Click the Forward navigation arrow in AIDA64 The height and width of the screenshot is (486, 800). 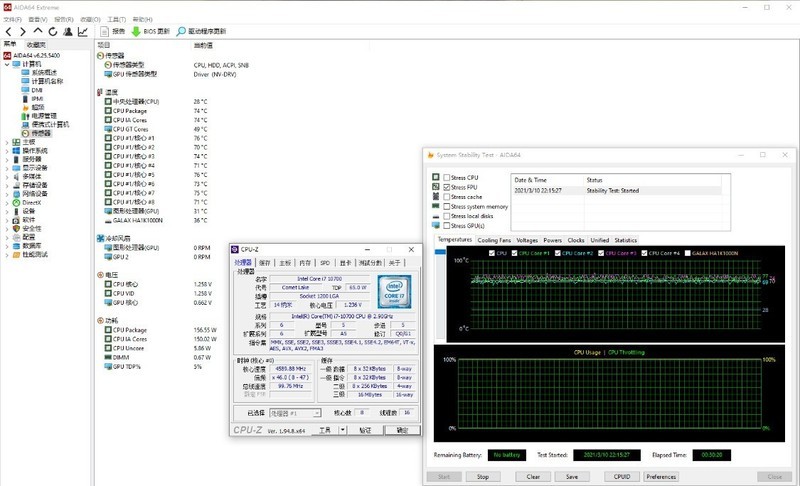point(22,32)
